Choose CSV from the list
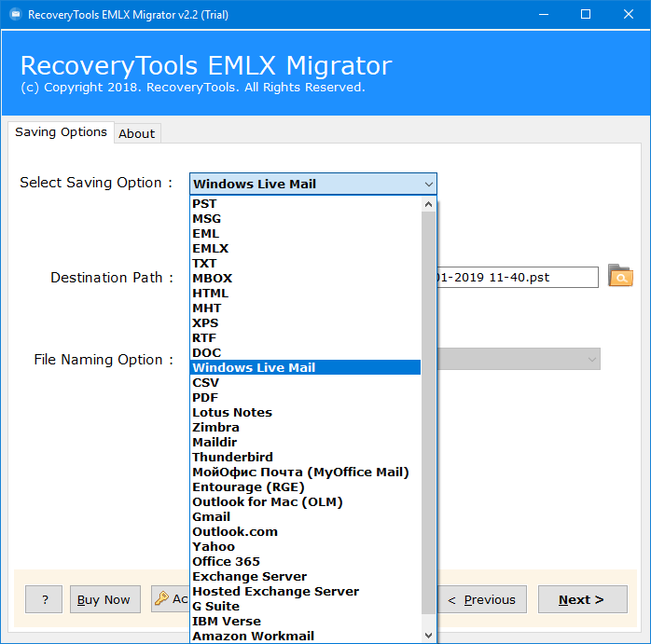 point(305,383)
